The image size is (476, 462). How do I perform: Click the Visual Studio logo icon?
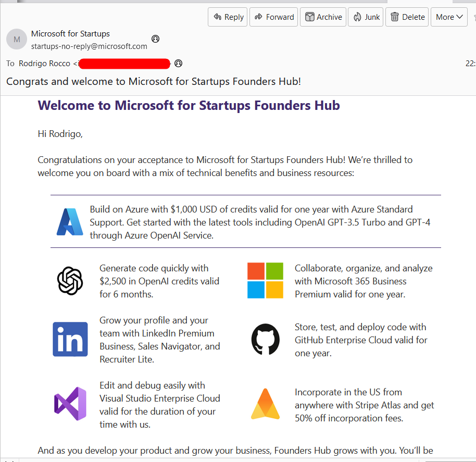pyautogui.click(x=70, y=404)
